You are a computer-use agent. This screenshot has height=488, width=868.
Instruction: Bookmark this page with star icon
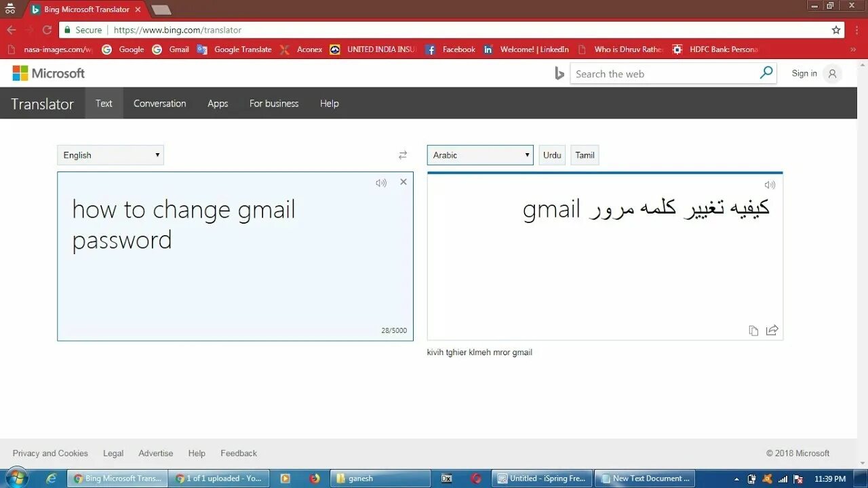tap(836, 30)
